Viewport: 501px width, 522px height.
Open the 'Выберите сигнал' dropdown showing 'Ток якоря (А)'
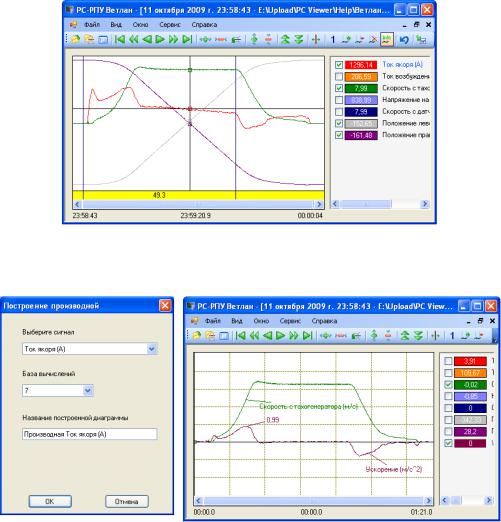pos(152,349)
